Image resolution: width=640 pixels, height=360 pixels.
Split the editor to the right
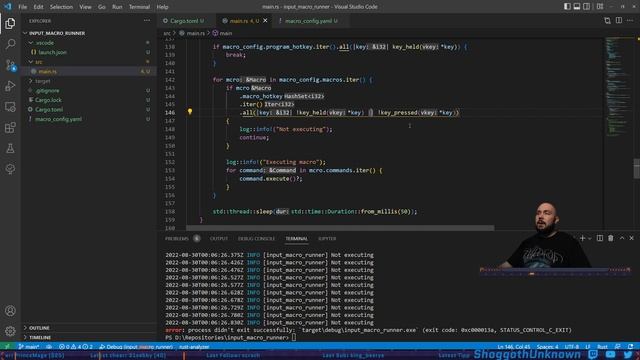pyautogui.click(x=619, y=20)
